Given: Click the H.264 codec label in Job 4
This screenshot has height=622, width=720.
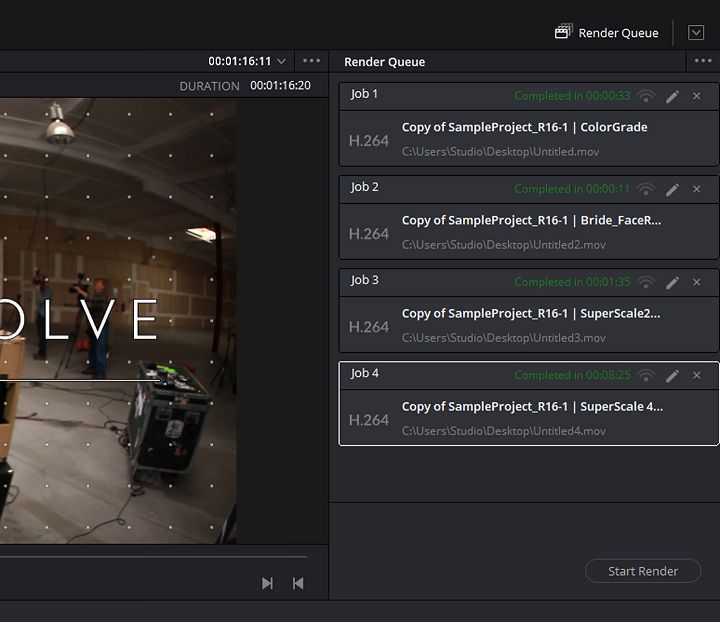Looking at the screenshot, I should pyautogui.click(x=368, y=420).
